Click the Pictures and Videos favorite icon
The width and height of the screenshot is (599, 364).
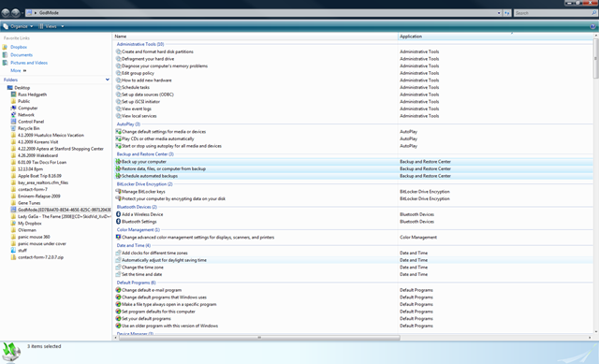(x=5, y=63)
